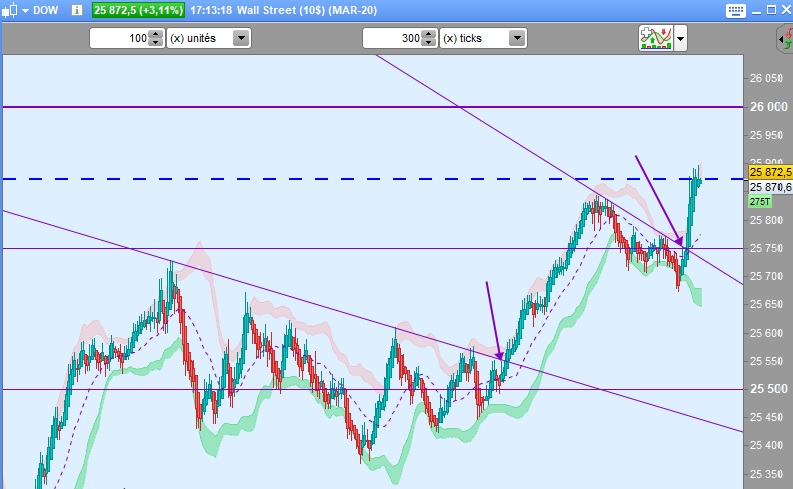Click the candlestick chart style icon
Viewport: 793px width, 489px height.
pos(10,10)
